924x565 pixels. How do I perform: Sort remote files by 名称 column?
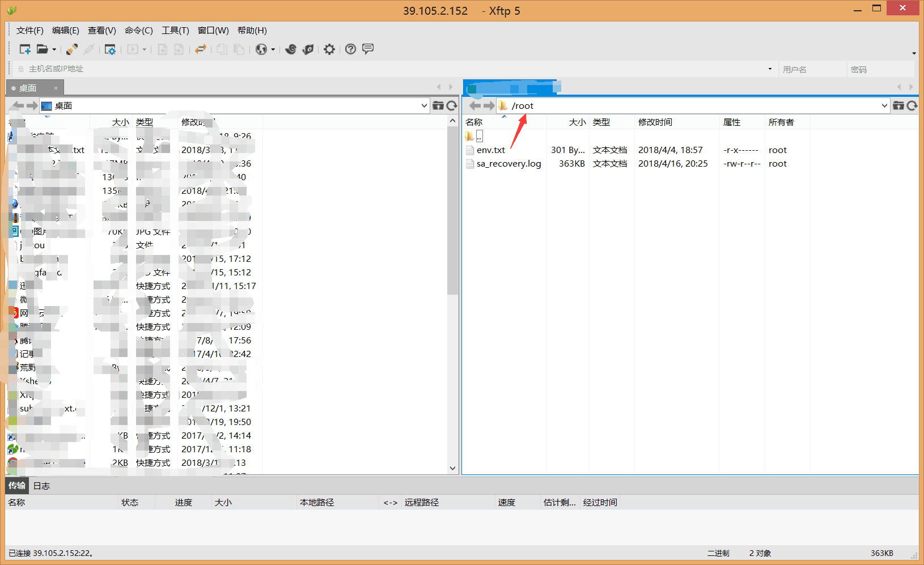click(505, 122)
